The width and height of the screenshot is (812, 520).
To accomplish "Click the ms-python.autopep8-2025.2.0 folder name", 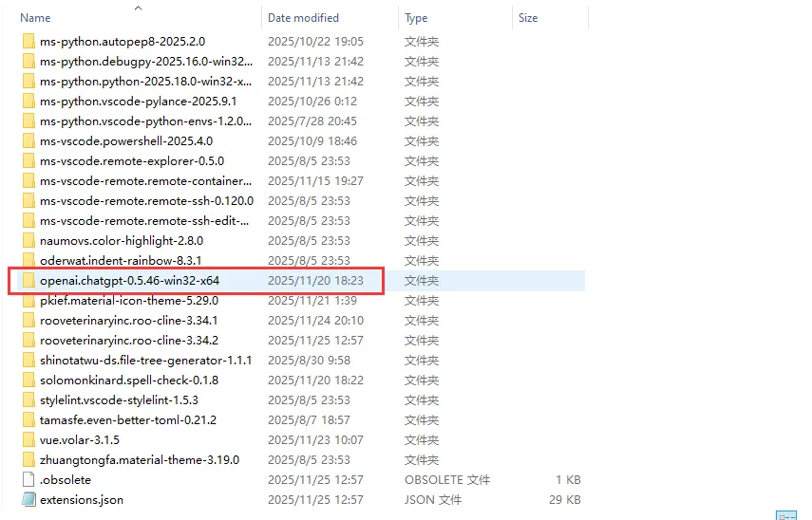I will pyautogui.click(x=123, y=42).
